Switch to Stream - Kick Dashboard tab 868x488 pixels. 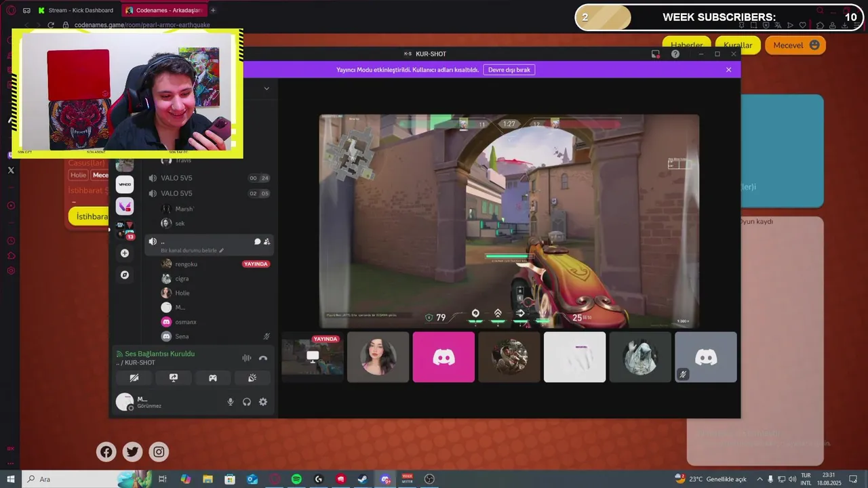75,10
